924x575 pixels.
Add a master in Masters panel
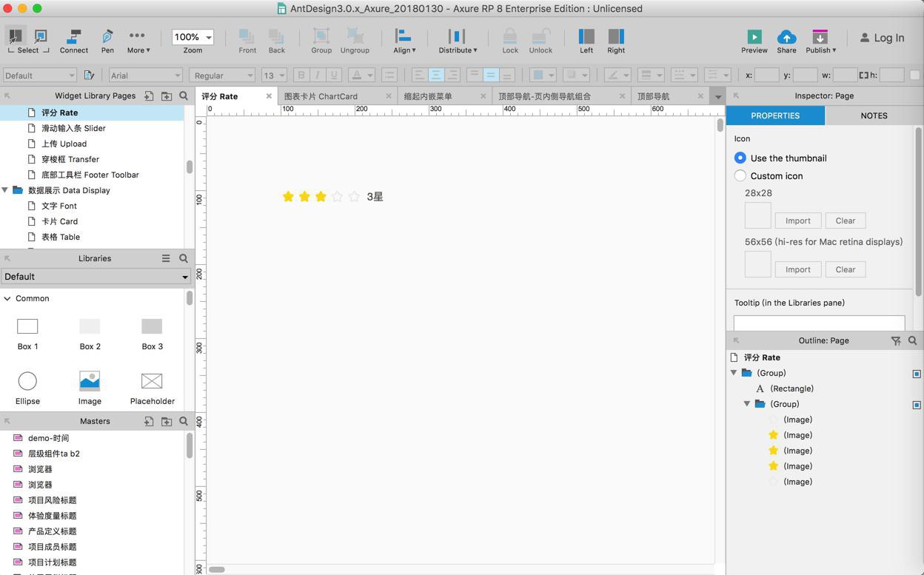click(x=149, y=421)
